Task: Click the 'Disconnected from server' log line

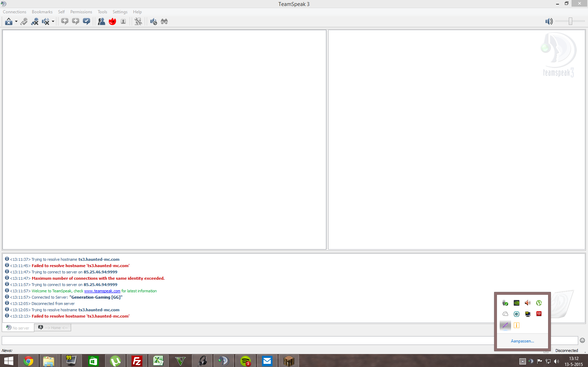Action: (x=53, y=304)
